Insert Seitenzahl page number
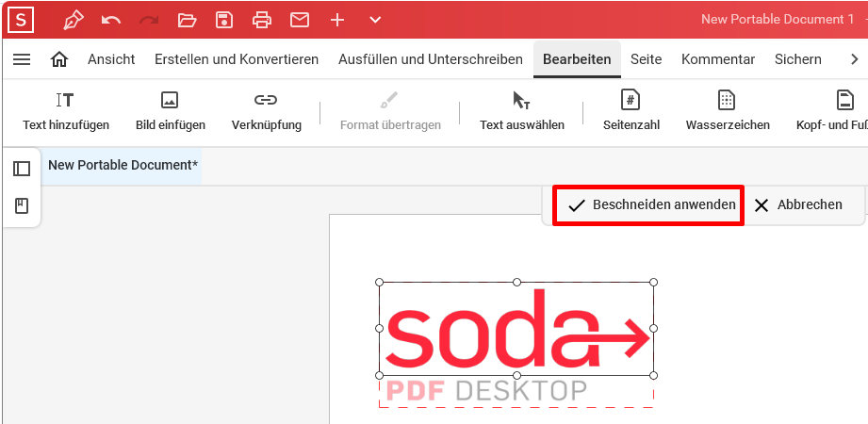The width and height of the screenshot is (868, 424). 631,112
